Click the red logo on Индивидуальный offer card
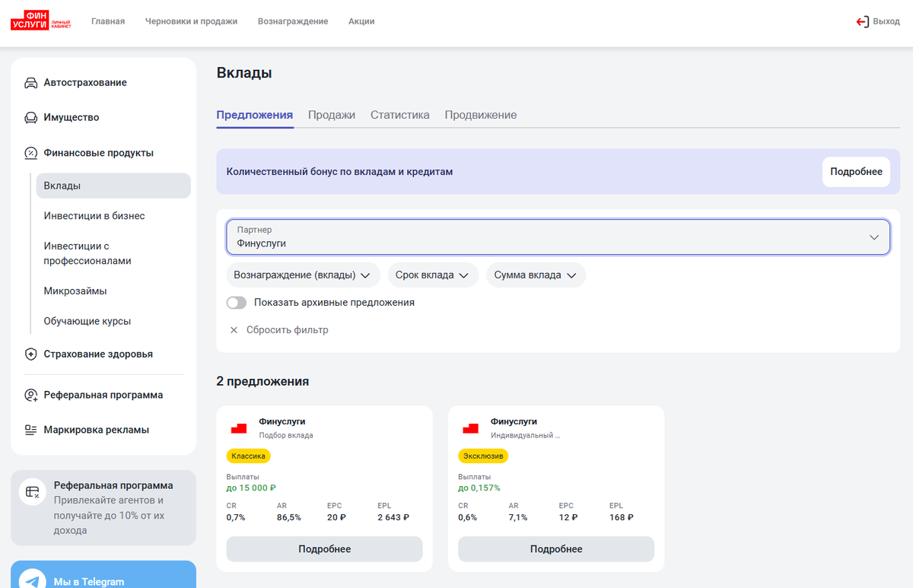The width and height of the screenshot is (913, 588). 470,428
